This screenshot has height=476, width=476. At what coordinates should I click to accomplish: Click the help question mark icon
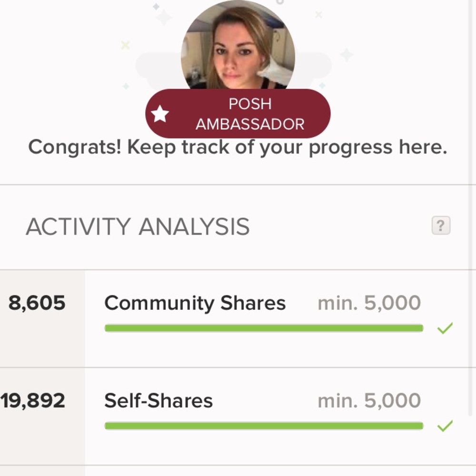441,225
